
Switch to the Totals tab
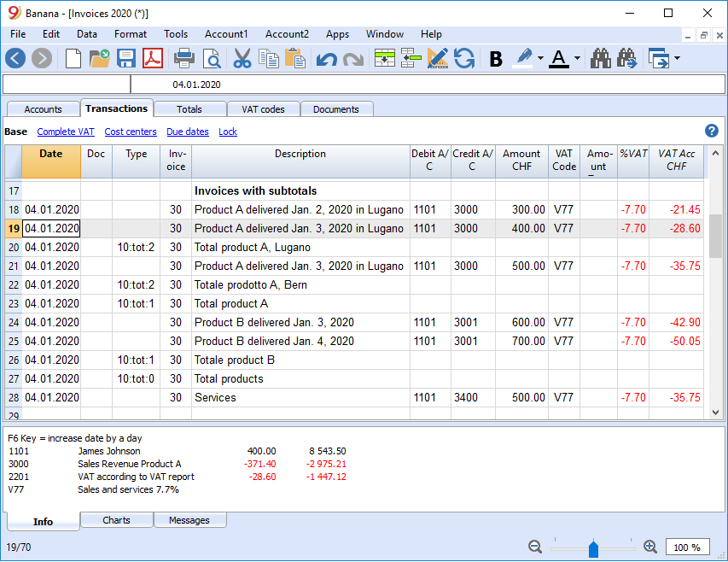(x=189, y=109)
